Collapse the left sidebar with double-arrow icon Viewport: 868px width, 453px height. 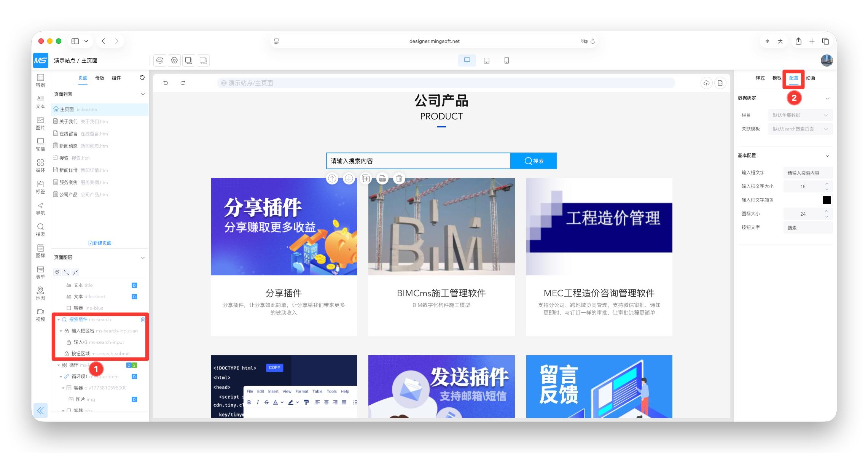pos(40,410)
